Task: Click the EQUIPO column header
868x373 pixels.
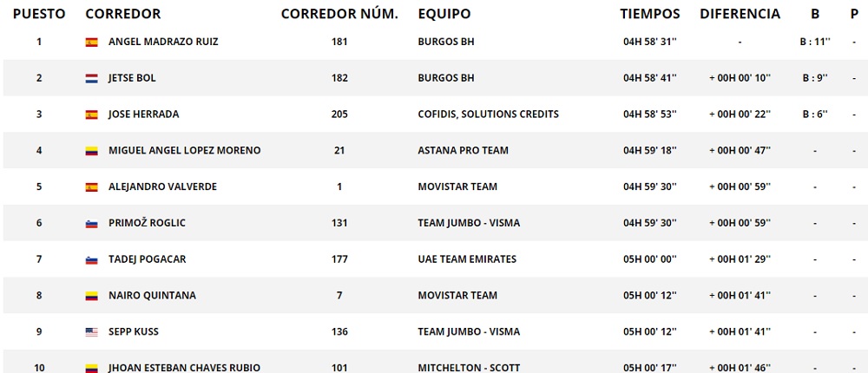Action: 444,14
